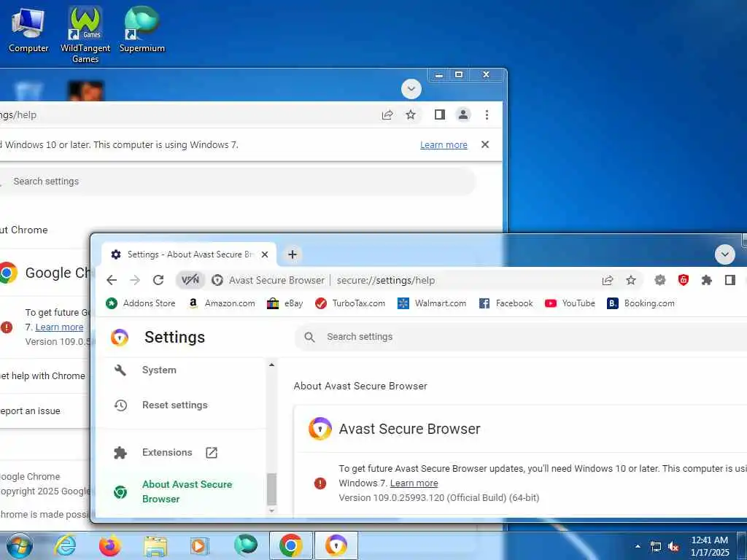Open the Extensions puzzle icon in Avast toolbar
The height and width of the screenshot is (560, 747).
(x=706, y=281)
